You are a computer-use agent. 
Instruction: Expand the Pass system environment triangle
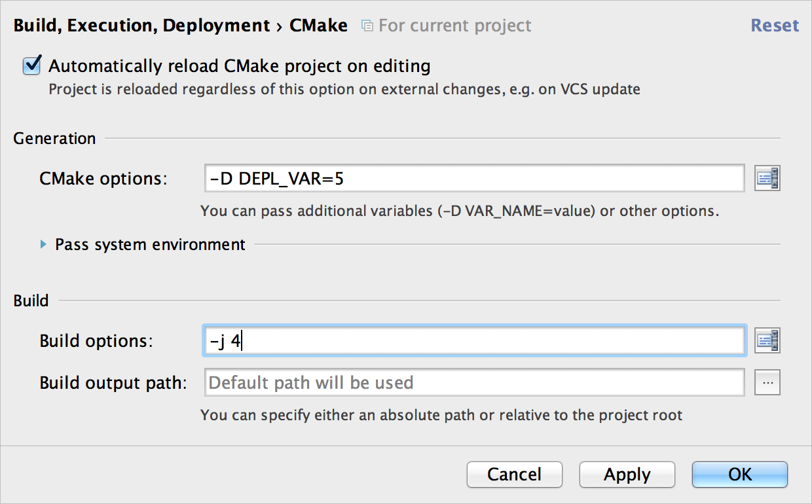tap(44, 244)
